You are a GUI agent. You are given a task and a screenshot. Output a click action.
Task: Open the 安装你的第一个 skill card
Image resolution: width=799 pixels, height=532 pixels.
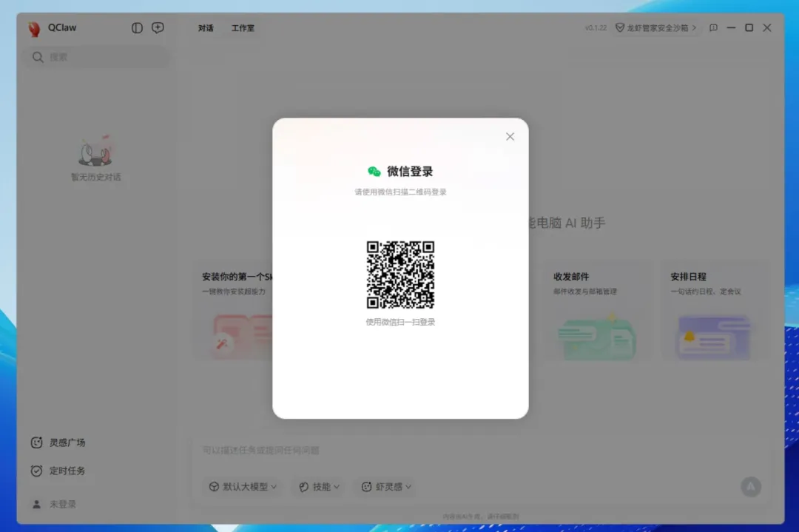click(233, 311)
